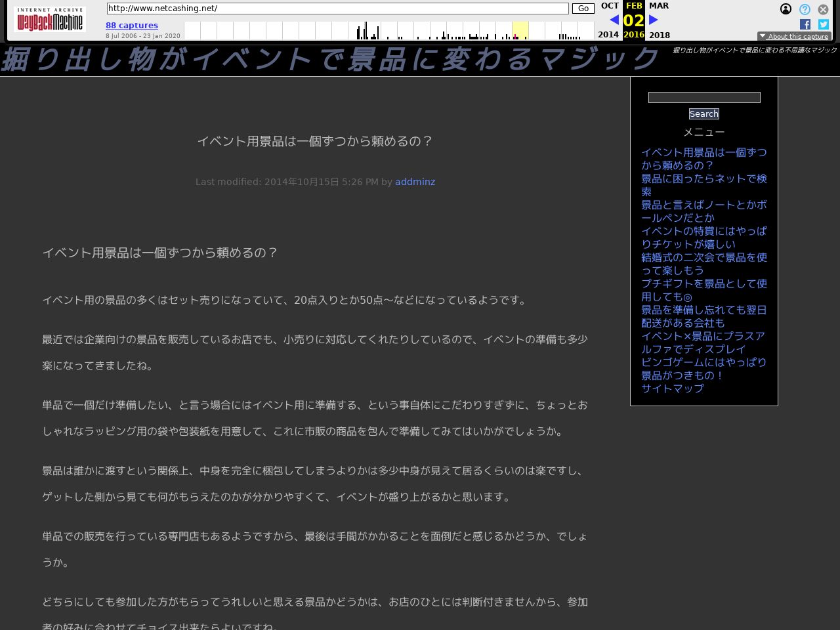The width and height of the screenshot is (840, 630).
Task: Click the Wayback URL input field
Action: click(x=337, y=9)
